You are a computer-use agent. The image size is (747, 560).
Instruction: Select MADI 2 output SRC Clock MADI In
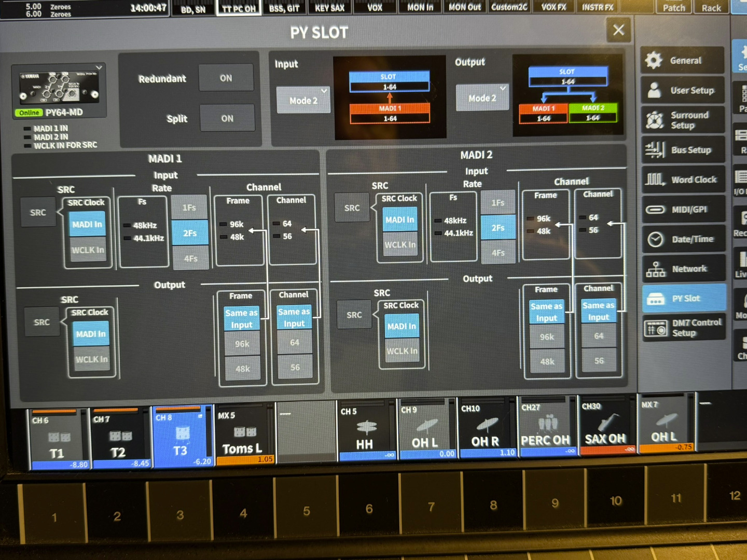(402, 326)
